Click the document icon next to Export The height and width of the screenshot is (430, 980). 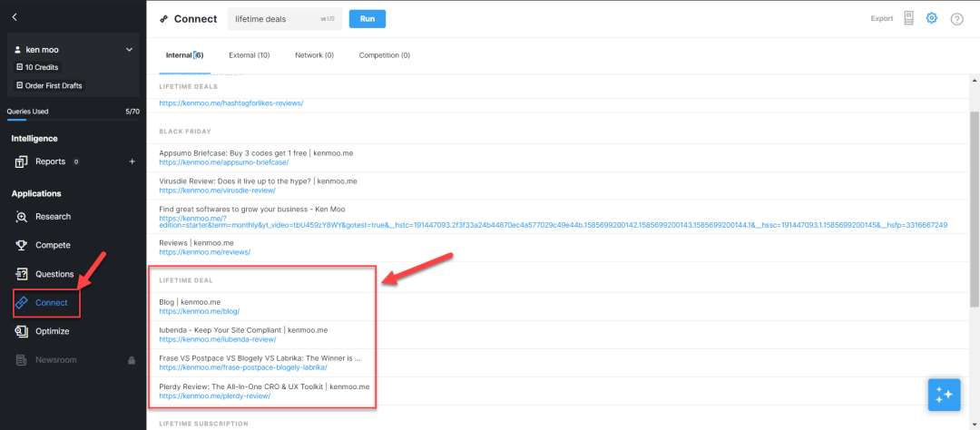click(x=908, y=19)
